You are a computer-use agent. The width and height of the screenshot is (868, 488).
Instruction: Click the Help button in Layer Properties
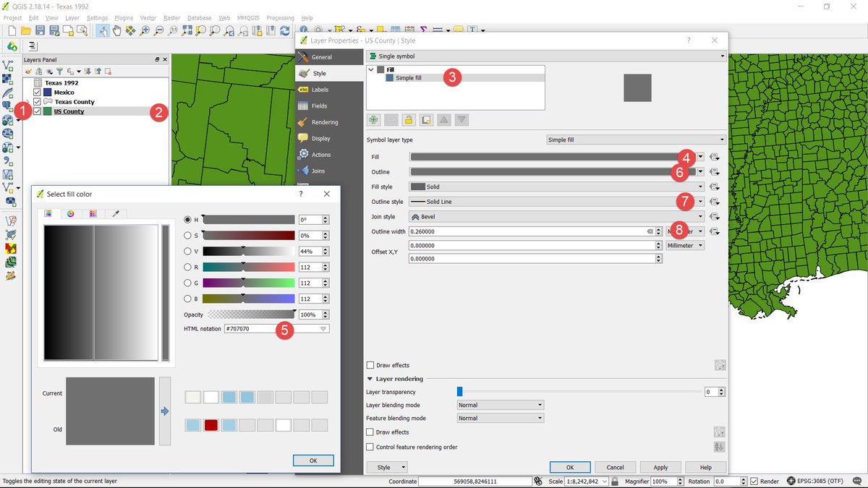pyautogui.click(x=706, y=467)
